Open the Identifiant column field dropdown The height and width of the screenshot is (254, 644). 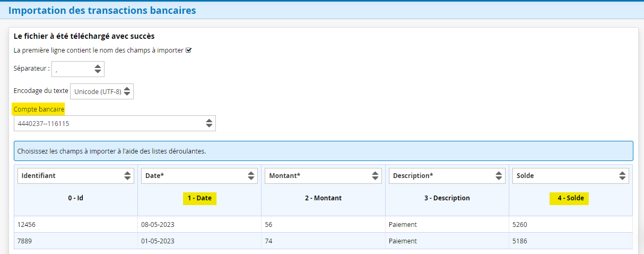tap(76, 176)
